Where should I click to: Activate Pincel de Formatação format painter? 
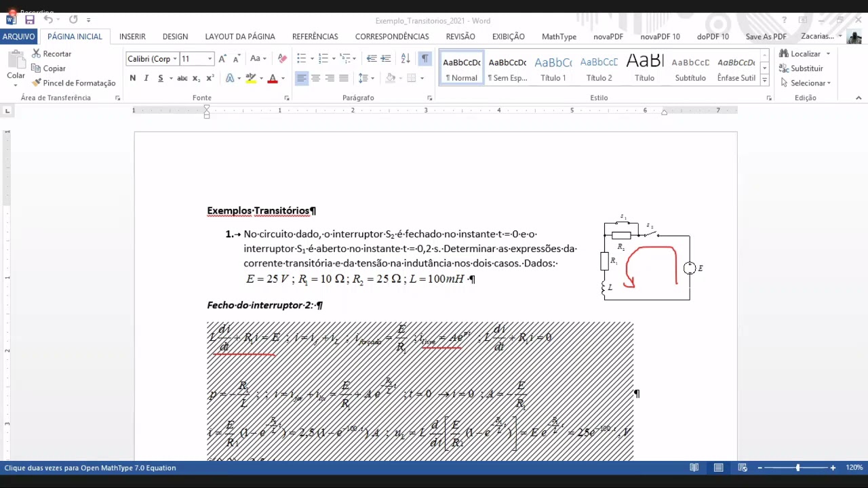click(x=73, y=83)
